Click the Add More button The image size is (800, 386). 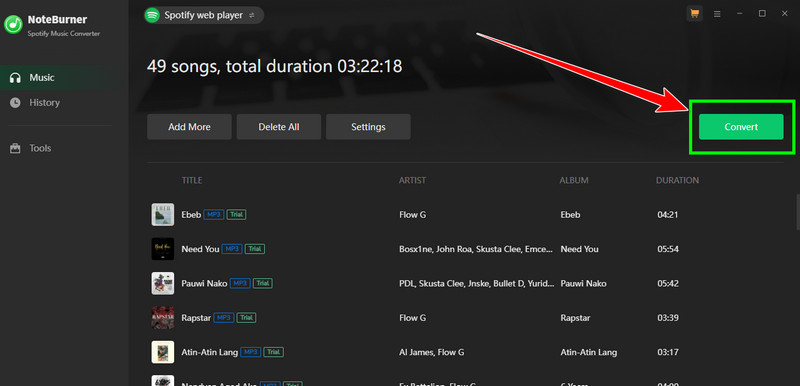click(189, 127)
